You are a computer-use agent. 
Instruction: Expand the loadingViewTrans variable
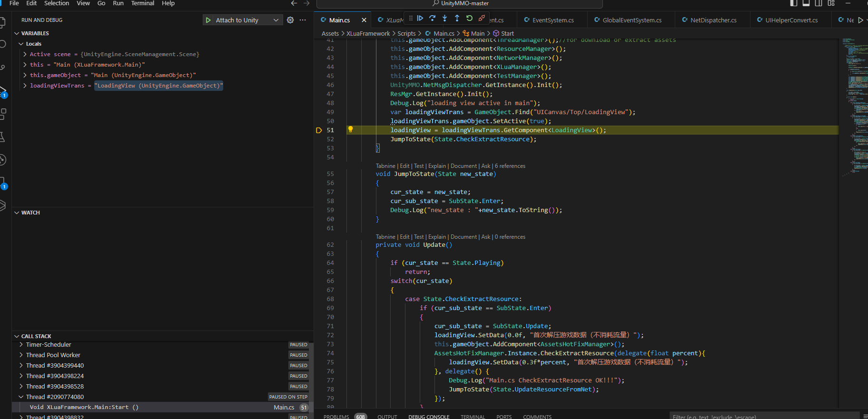coord(25,86)
